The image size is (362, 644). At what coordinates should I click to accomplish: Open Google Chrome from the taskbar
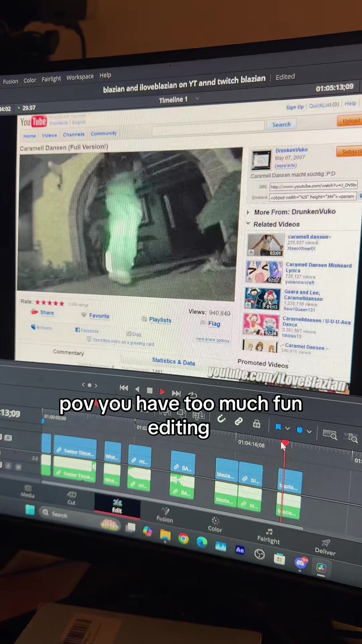point(183,539)
